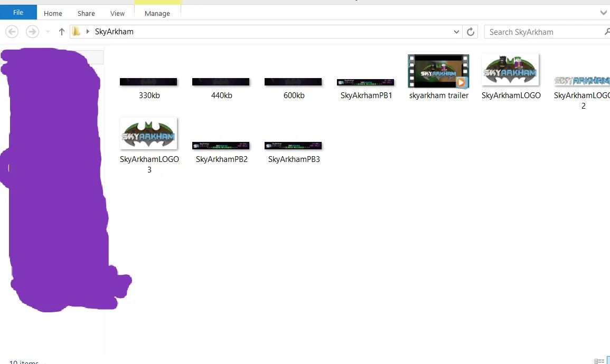Click the Forward navigation arrow

click(32, 32)
